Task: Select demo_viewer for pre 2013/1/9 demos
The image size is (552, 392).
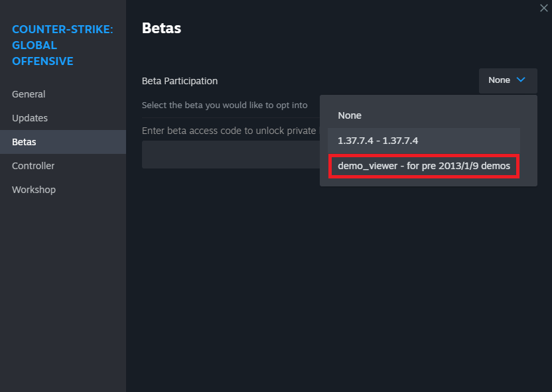Action: [x=424, y=166]
